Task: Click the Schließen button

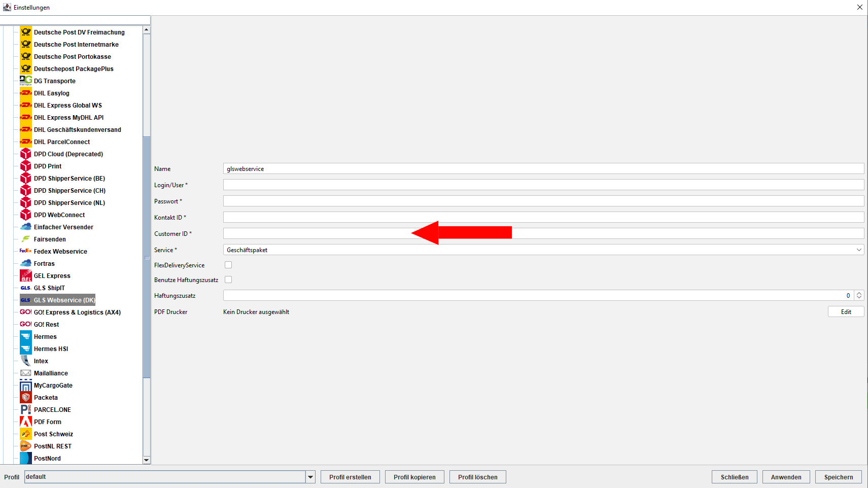Action: (735, 477)
